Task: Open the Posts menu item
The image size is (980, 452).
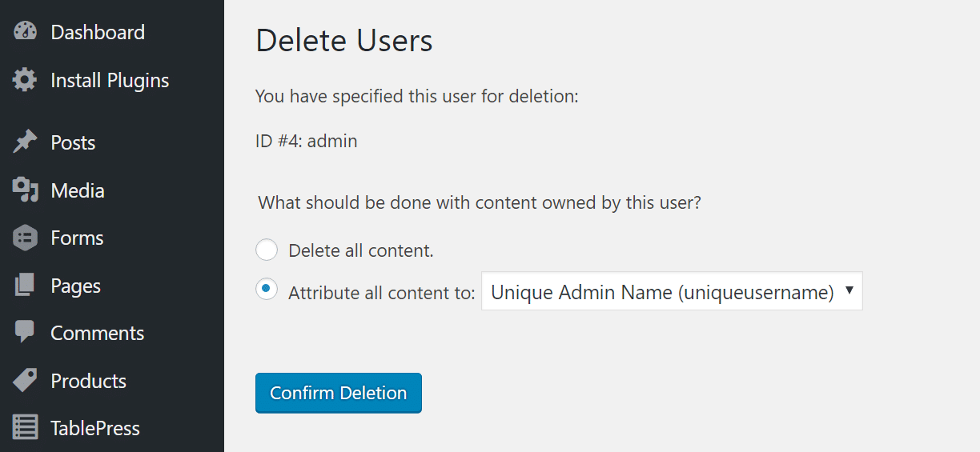Action: [73, 142]
